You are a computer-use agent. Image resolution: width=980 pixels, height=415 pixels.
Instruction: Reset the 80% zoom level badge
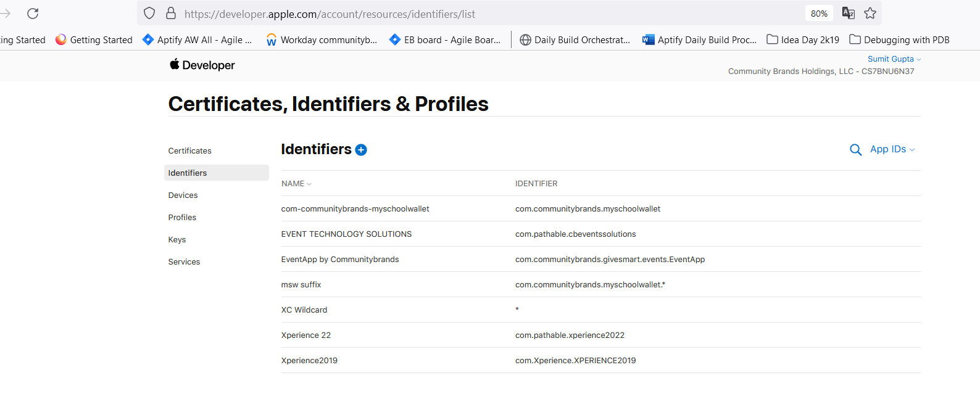819,14
